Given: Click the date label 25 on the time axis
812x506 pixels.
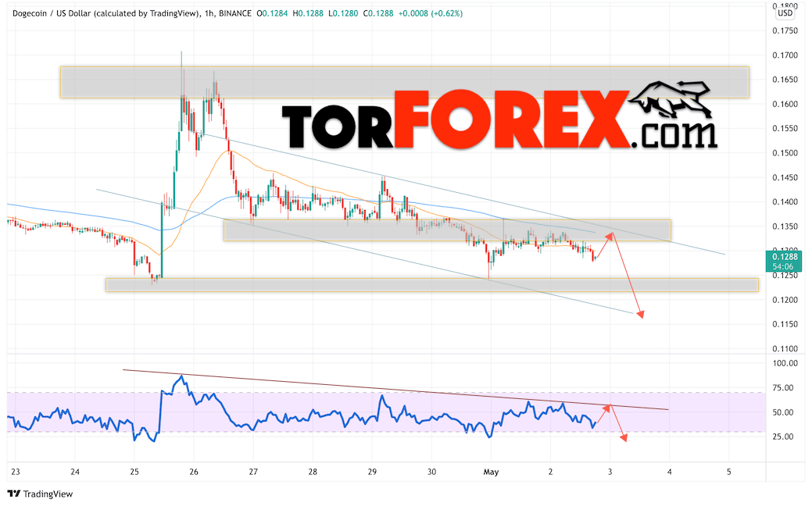Looking at the screenshot, I should point(134,472).
